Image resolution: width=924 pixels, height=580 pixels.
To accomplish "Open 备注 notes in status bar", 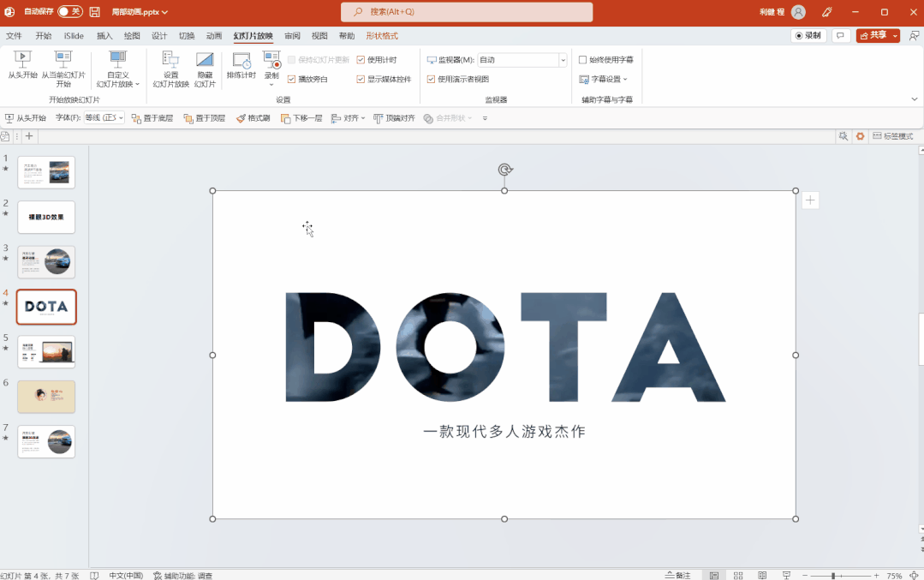I will pyautogui.click(x=677, y=575).
